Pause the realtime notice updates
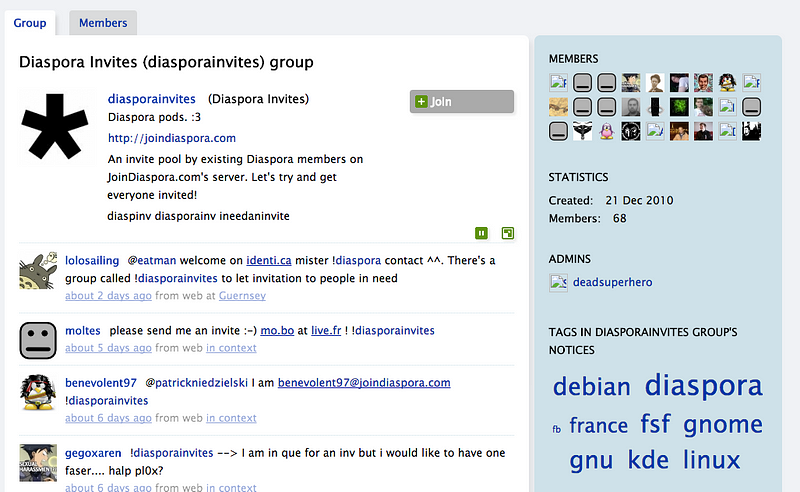Viewport: 800px width, 492px height. 481,233
